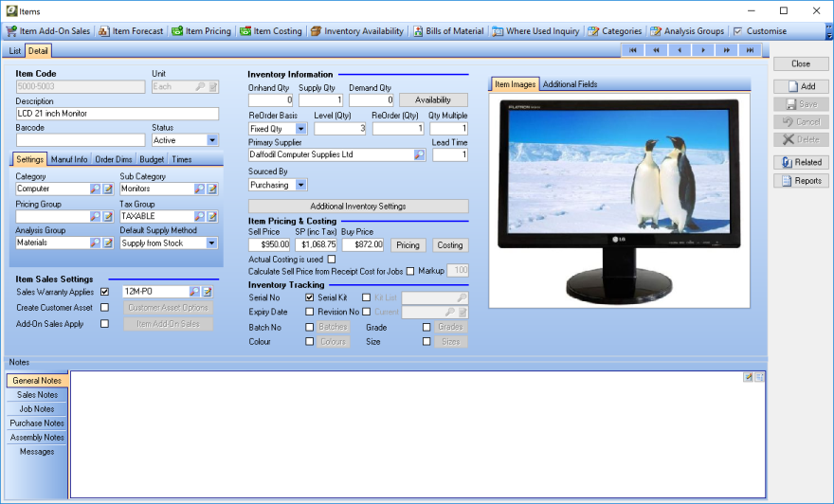Uncheck the Serial No tracking checkbox

(310, 297)
